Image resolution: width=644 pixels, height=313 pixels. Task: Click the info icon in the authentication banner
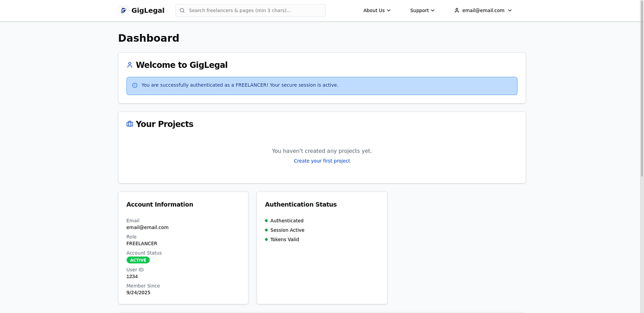click(x=135, y=85)
